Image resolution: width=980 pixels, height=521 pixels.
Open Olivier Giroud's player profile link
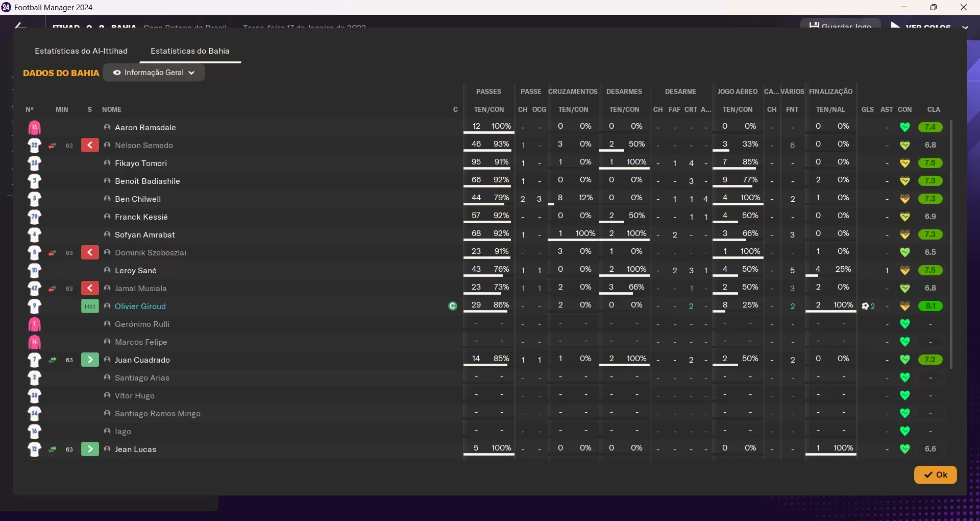[x=140, y=306]
